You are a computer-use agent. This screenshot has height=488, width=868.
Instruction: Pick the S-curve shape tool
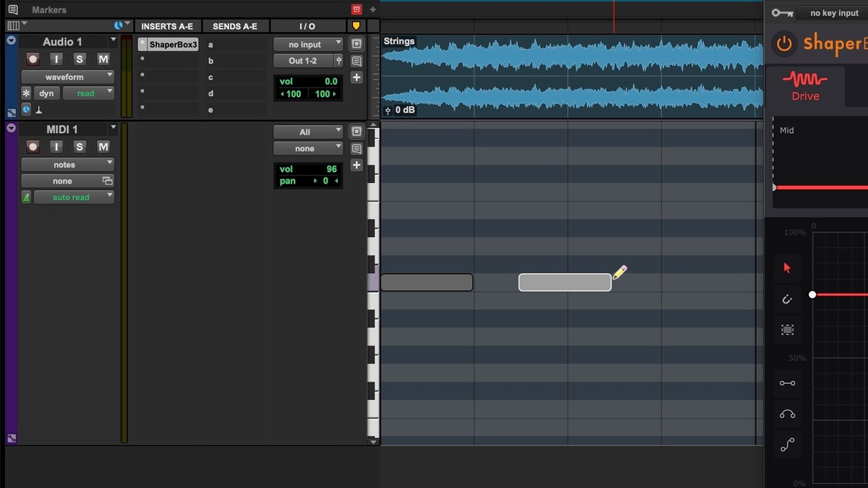click(787, 445)
